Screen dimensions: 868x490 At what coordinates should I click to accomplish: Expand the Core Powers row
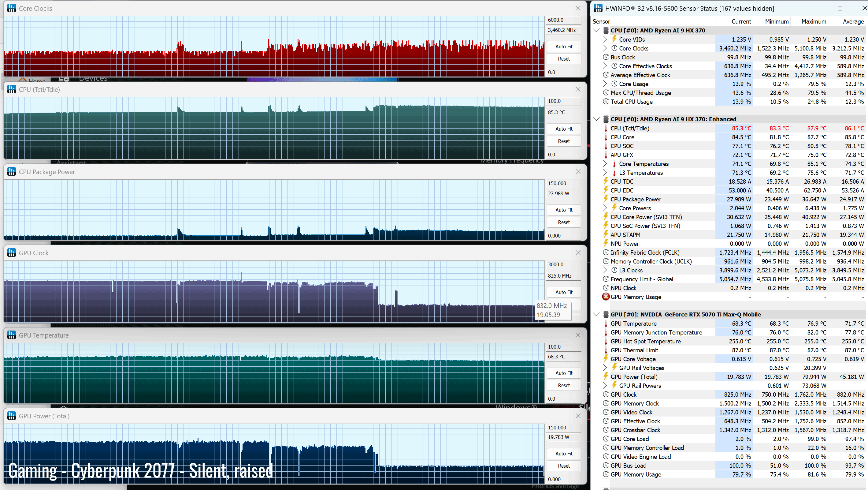[605, 208]
